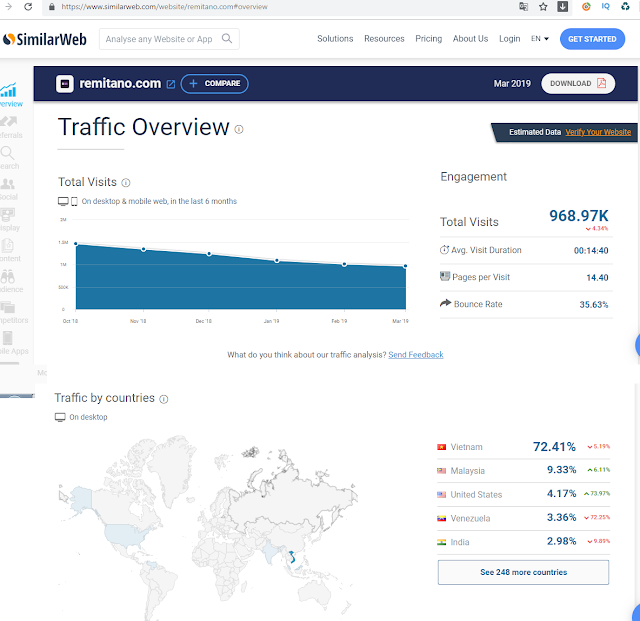Click the Send Feedback link
This screenshot has width=640, height=621.
416,355
